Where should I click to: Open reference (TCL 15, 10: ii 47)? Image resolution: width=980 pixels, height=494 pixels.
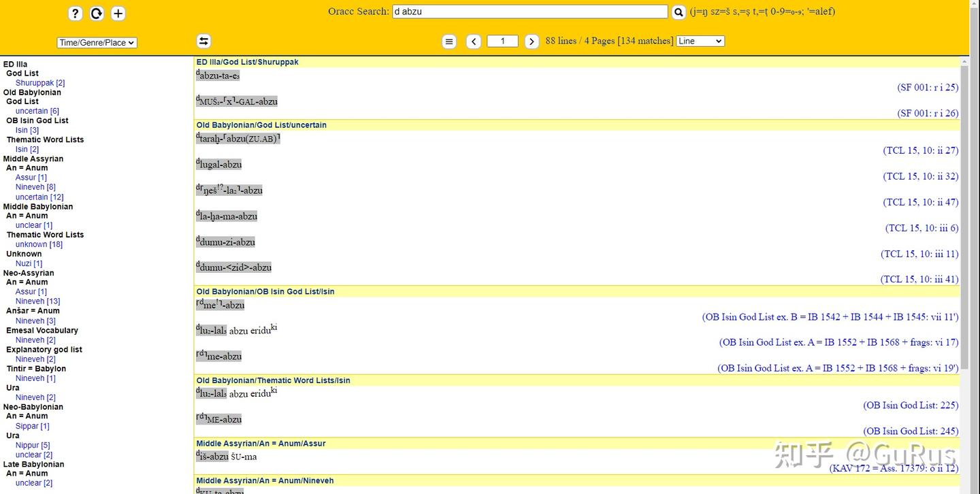[921, 202]
